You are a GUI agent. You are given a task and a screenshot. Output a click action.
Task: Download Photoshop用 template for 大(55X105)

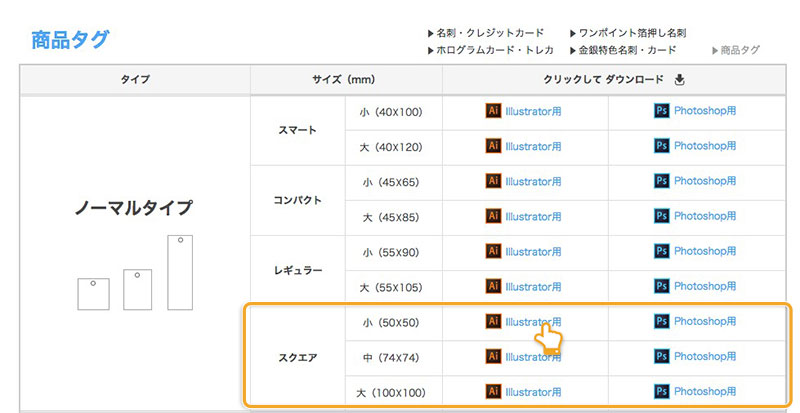pyautogui.click(x=705, y=286)
